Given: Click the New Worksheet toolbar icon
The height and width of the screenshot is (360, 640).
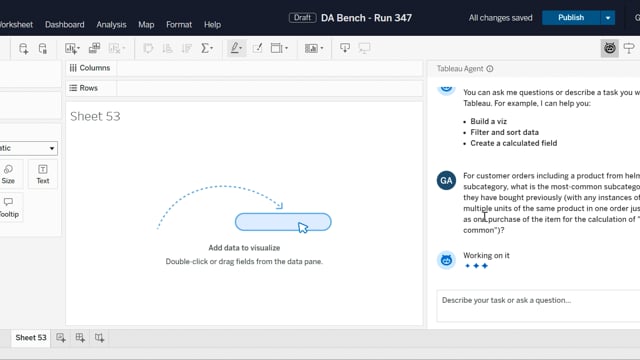Looking at the screenshot, I should (x=70, y=49).
